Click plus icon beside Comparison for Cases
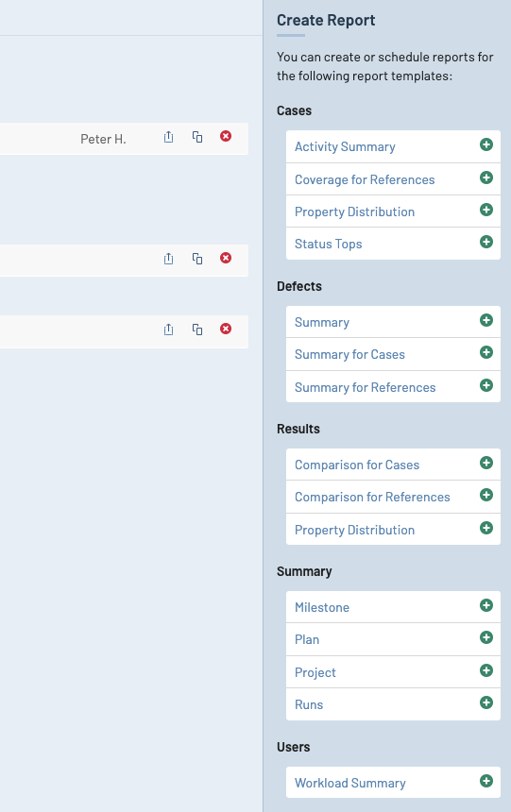This screenshot has width=511, height=812. coord(486,463)
